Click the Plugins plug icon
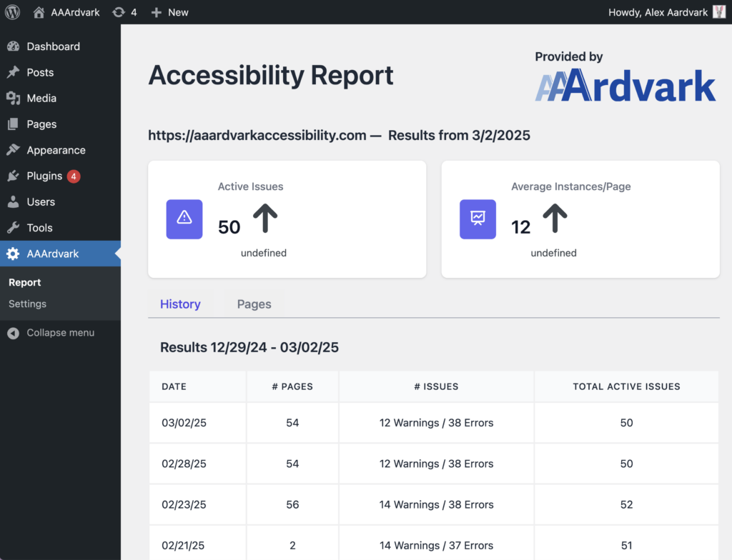The height and width of the screenshot is (560, 732). [13, 176]
